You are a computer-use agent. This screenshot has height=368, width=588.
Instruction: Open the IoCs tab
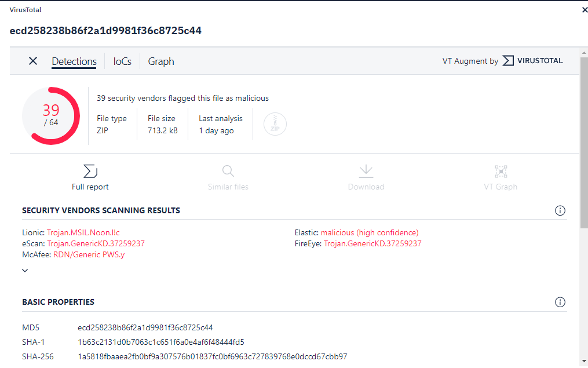tap(122, 61)
